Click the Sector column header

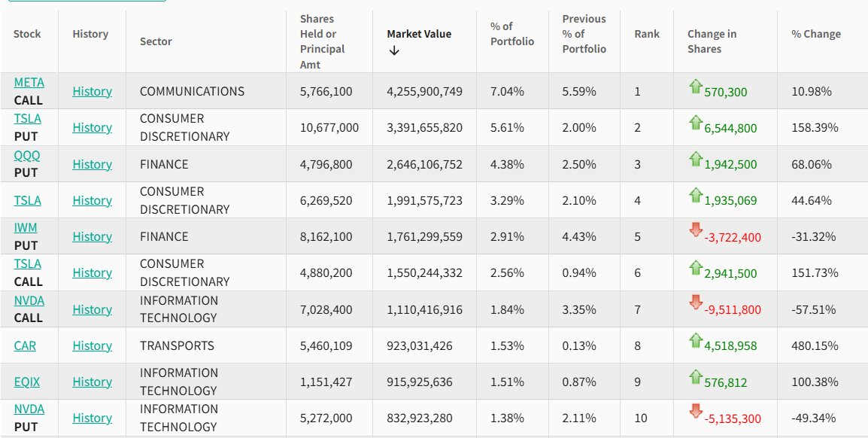tap(156, 41)
